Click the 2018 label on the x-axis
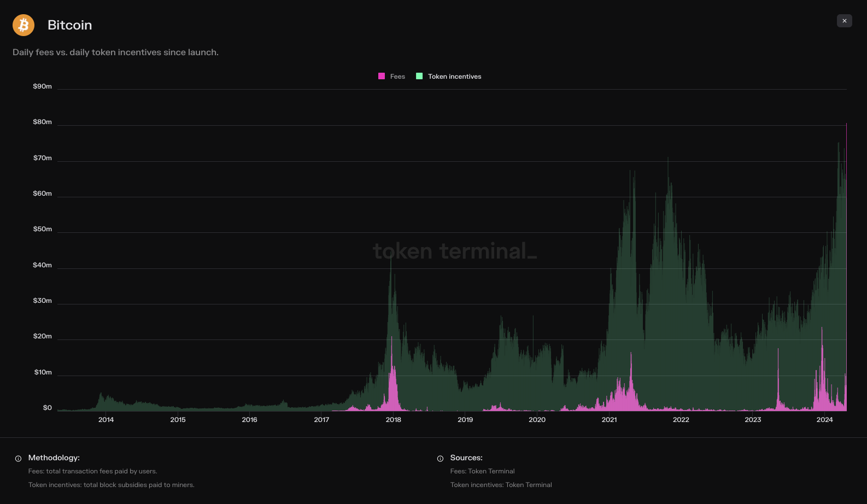Screen dimensions: 867x504 (393, 420)
